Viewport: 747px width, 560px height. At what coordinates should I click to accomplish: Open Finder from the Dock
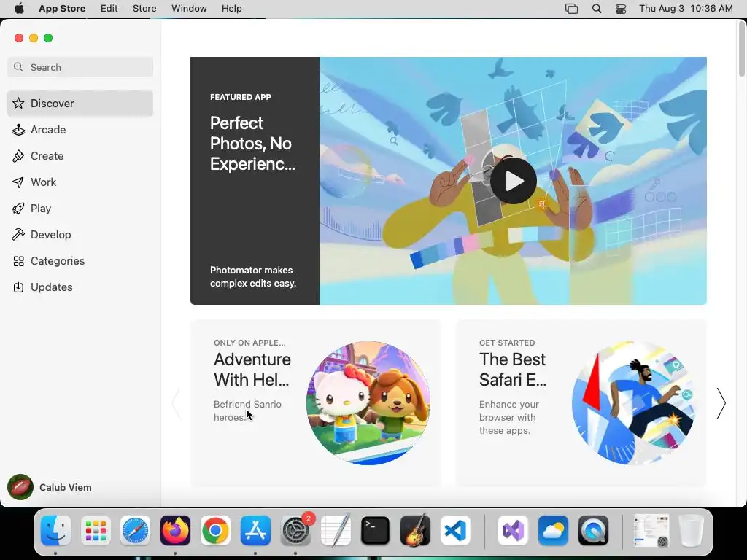click(x=55, y=531)
